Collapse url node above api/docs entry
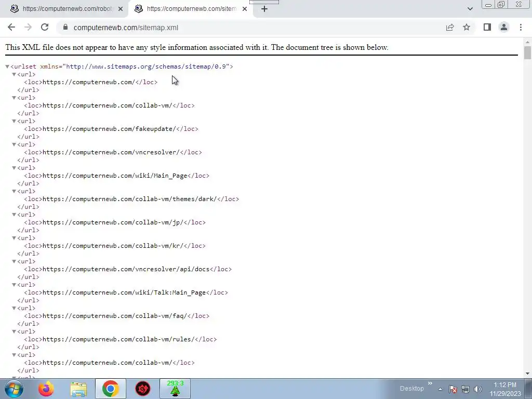 14,262
